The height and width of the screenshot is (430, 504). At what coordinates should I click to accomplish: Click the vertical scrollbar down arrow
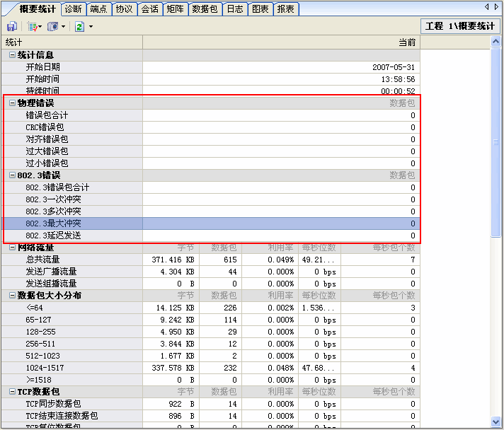point(496,422)
